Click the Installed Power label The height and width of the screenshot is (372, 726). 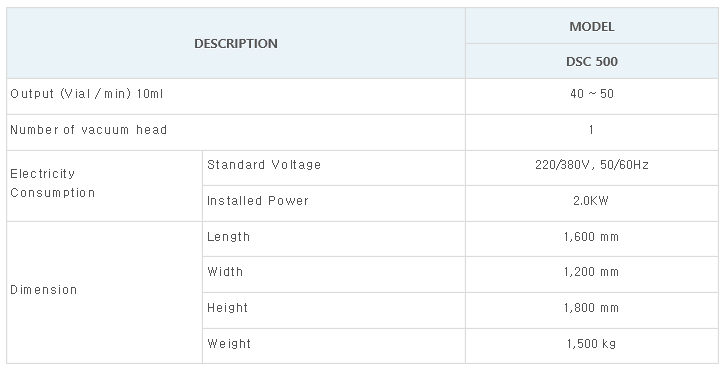258,201
